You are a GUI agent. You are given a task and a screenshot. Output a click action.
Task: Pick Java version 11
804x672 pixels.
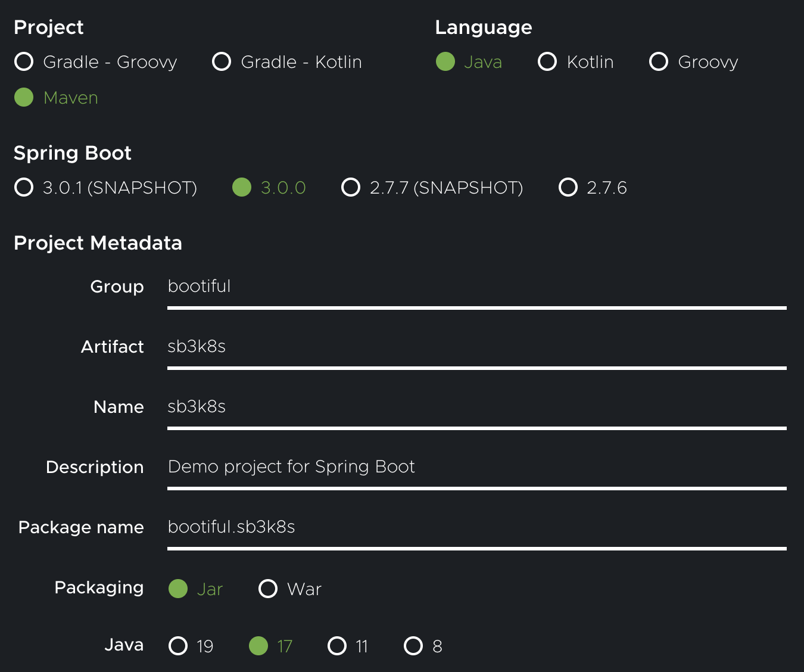coord(337,646)
